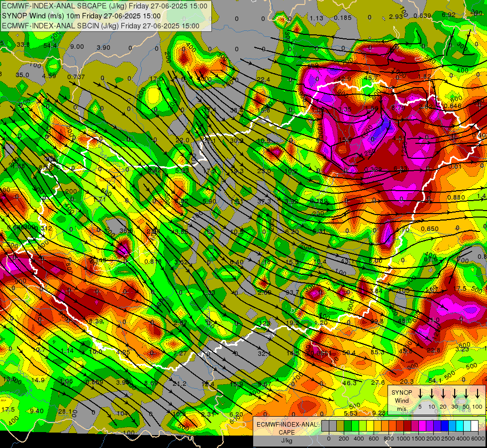Click the '6000' tick label in the CAPE legend
This screenshot has width=487, height=448.
478,439
